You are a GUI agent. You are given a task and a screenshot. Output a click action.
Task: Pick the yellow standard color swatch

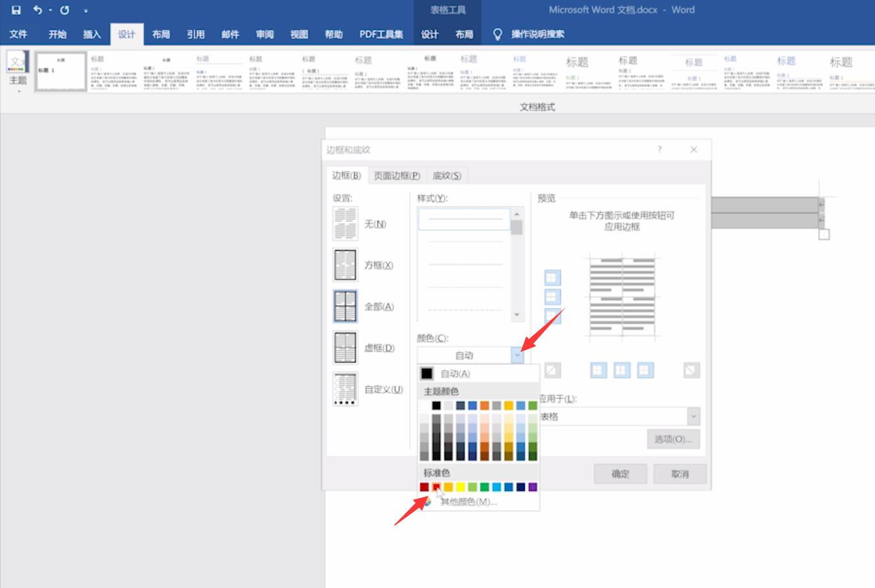point(460,487)
